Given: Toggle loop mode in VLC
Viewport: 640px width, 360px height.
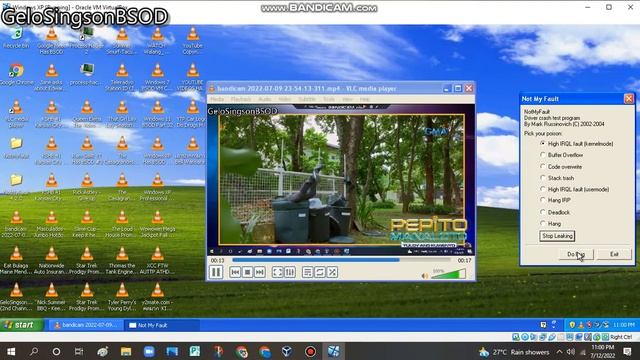Looking at the screenshot, I should coord(320,272).
